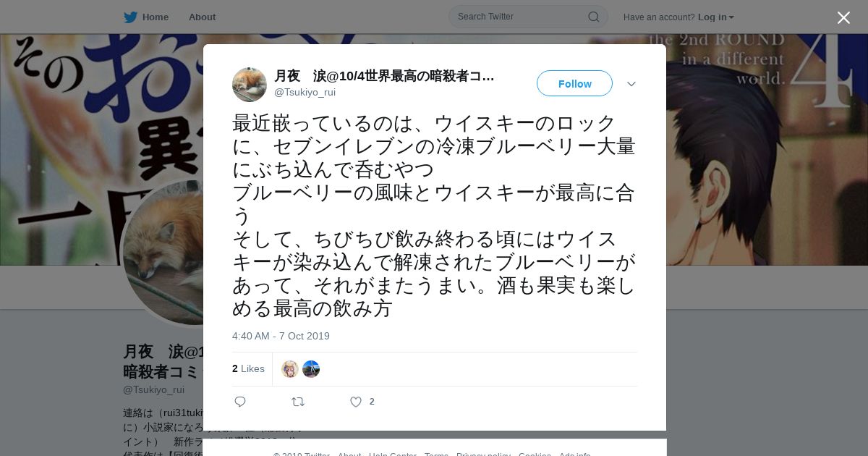Viewport: 868px width, 456px height.
Task: Reply to the tweet via speech bubble
Action: click(x=240, y=402)
